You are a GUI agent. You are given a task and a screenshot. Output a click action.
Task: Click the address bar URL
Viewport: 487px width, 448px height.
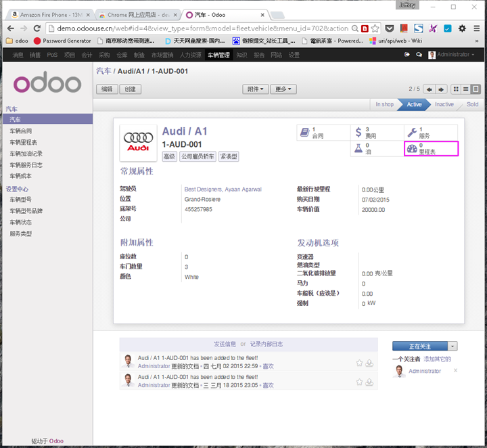coord(202,28)
